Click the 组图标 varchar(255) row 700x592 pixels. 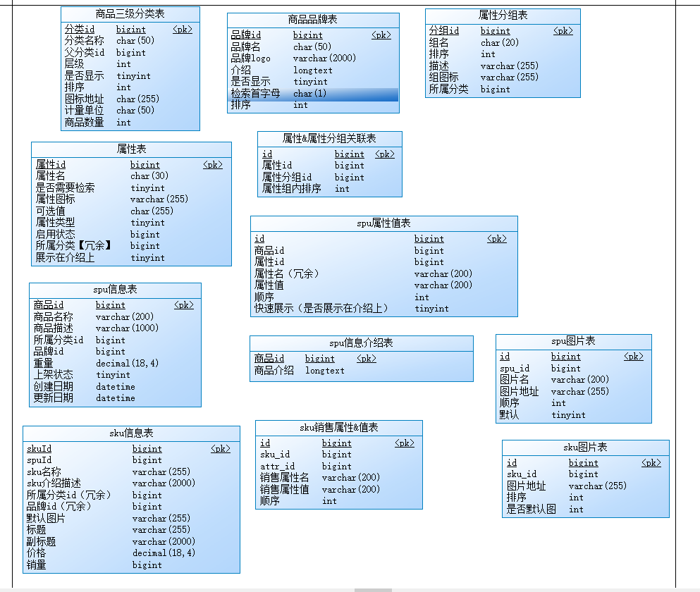click(x=503, y=78)
